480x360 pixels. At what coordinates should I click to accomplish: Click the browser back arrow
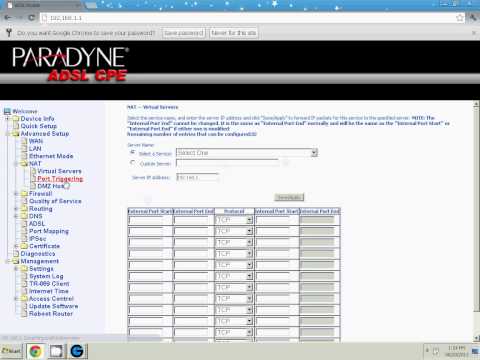(8, 18)
